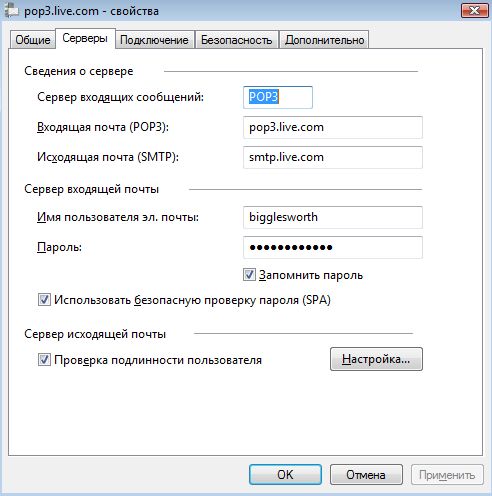
Task: Open the Настройка... outgoing server settings
Action: pyautogui.click(x=376, y=359)
